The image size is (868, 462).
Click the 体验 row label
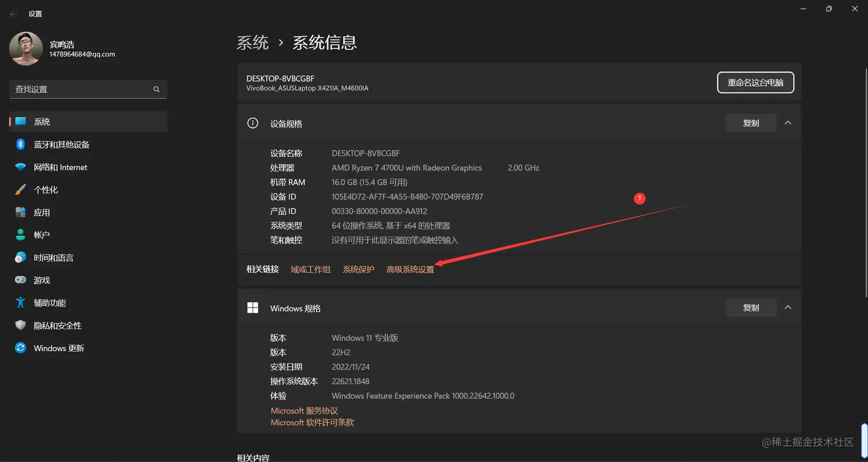coord(278,396)
